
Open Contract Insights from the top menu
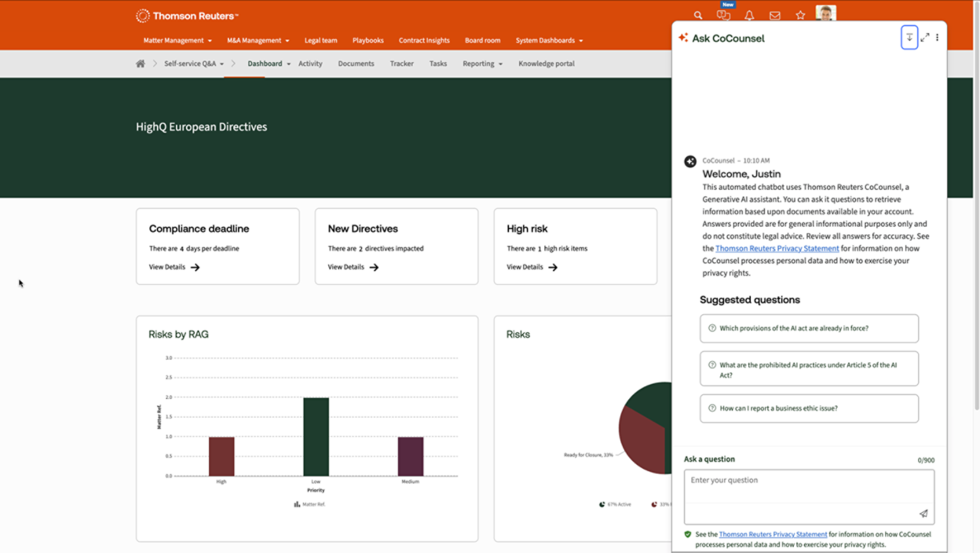(423, 41)
